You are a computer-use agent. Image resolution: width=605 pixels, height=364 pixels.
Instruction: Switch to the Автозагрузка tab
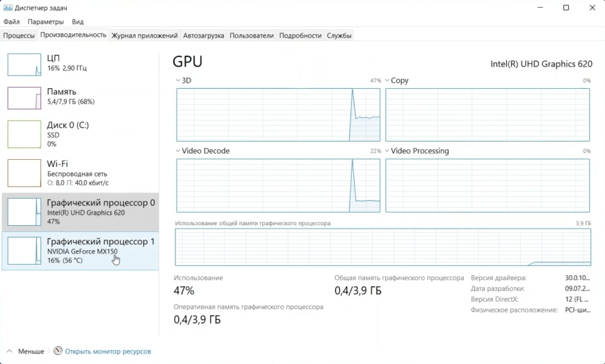204,35
